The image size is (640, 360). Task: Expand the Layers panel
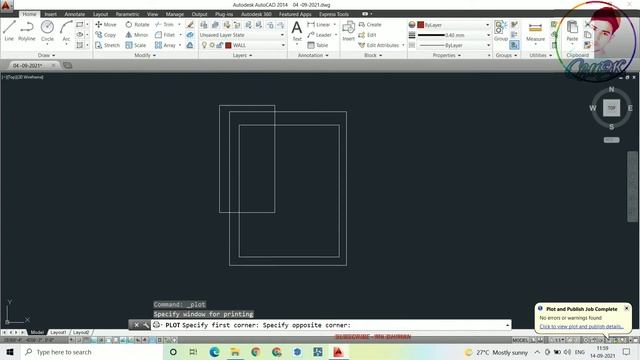(242, 55)
